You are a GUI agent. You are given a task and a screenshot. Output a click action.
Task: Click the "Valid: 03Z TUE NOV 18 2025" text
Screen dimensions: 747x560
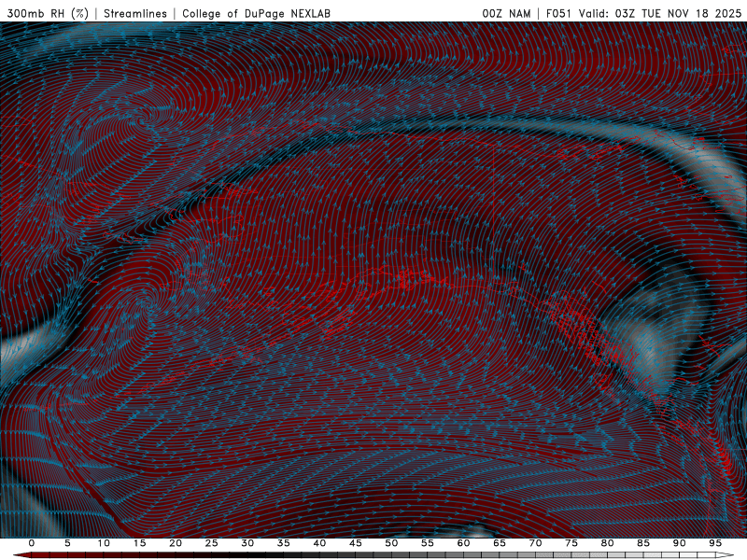tap(660, 13)
